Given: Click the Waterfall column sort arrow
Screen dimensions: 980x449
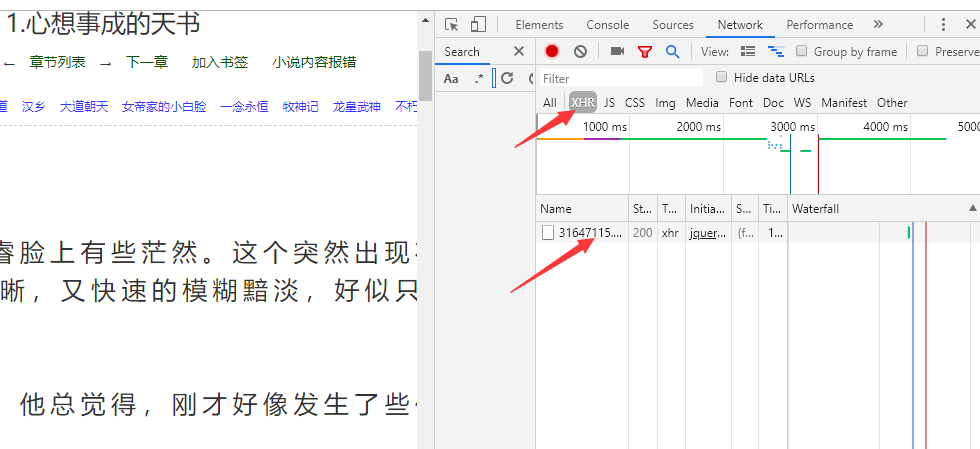Looking at the screenshot, I should pyautogui.click(x=972, y=208).
